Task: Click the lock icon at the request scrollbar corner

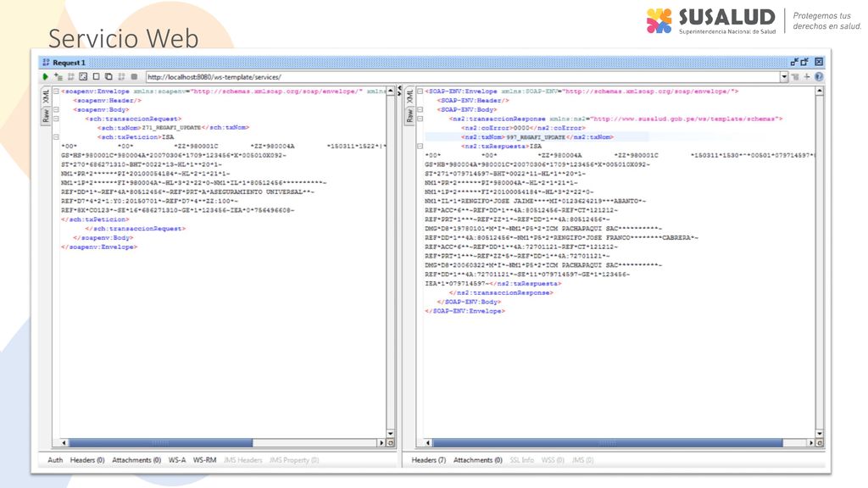Action: coord(391,443)
